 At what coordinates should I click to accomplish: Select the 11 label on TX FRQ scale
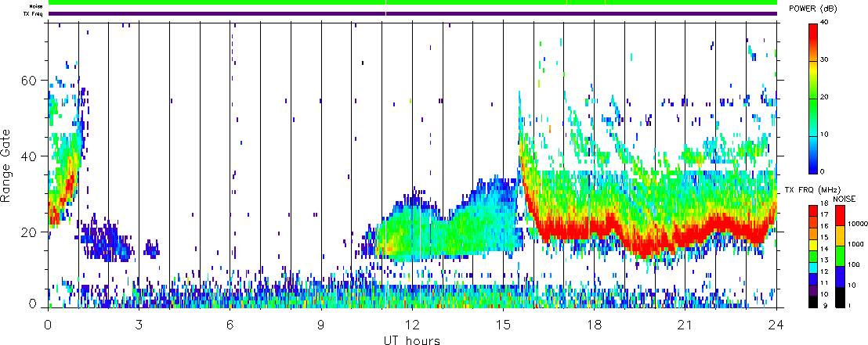click(x=825, y=284)
